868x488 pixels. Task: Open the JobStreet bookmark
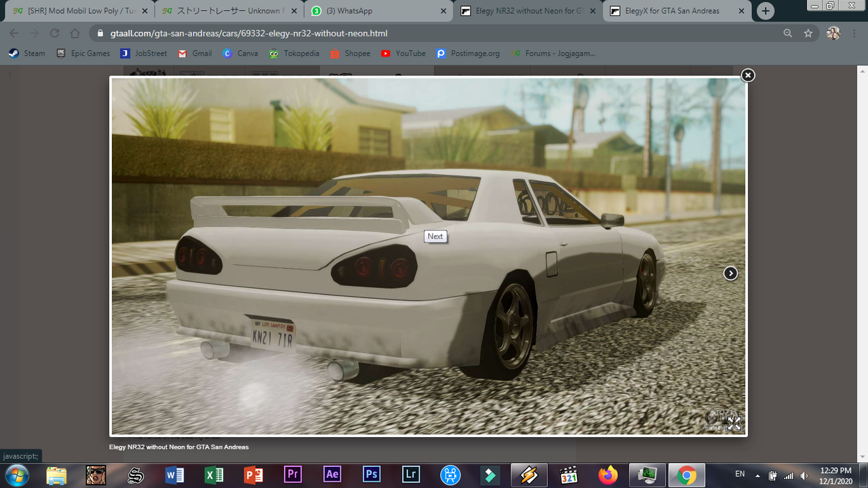pyautogui.click(x=144, y=54)
